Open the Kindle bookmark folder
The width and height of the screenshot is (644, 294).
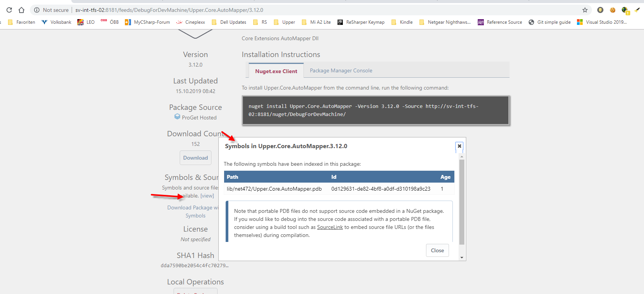tap(402, 22)
